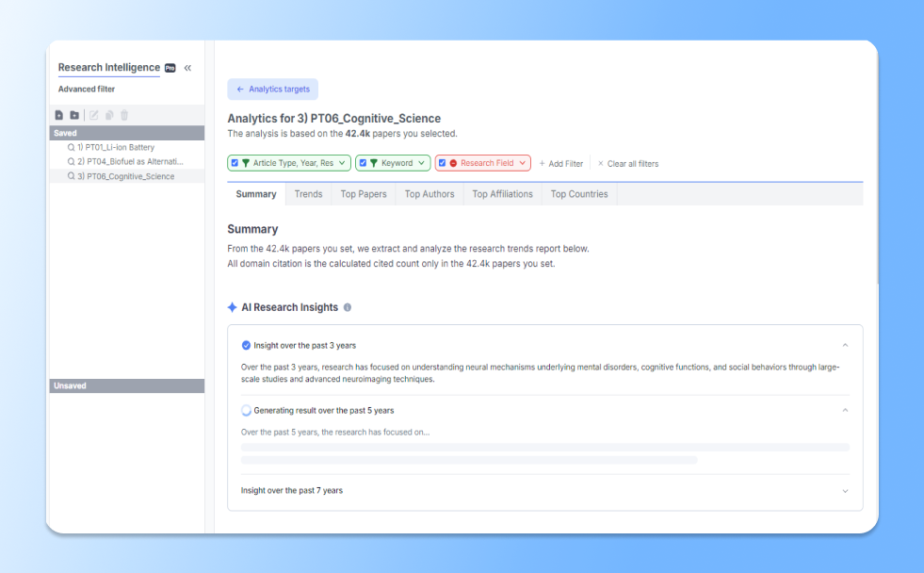The width and height of the screenshot is (924, 573).
Task: Open the Trends tab
Action: (309, 194)
